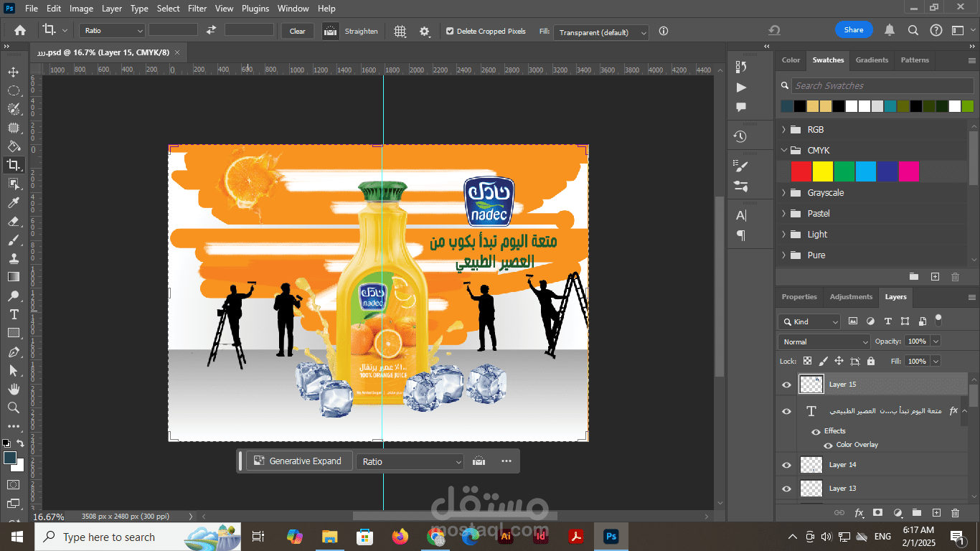
Task: Hide the Arabic text layer
Action: point(786,411)
